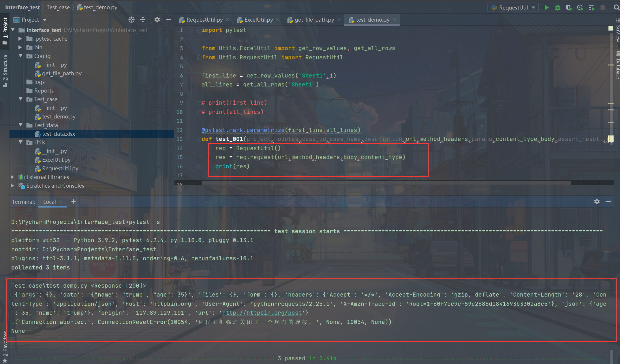Expand the .pytest_cache folder

coord(20,39)
